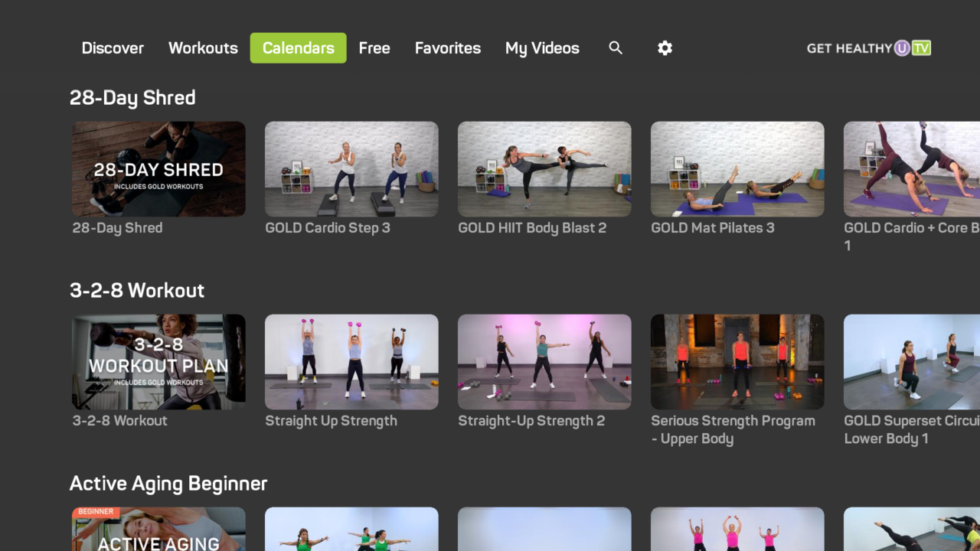The width and height of the screenshot is (980, 551).
Task: Open the Workouts section
Action: (x=203, y=47)
